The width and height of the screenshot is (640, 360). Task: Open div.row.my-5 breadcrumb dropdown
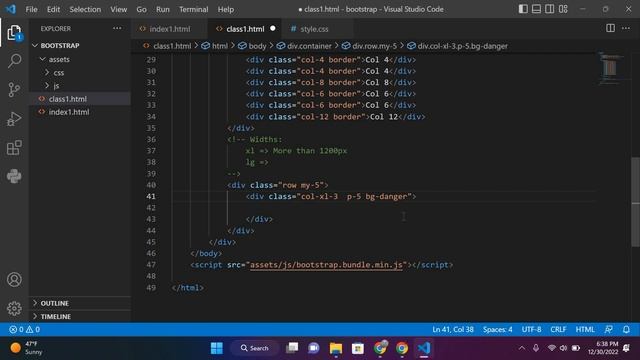pos(369,46)
